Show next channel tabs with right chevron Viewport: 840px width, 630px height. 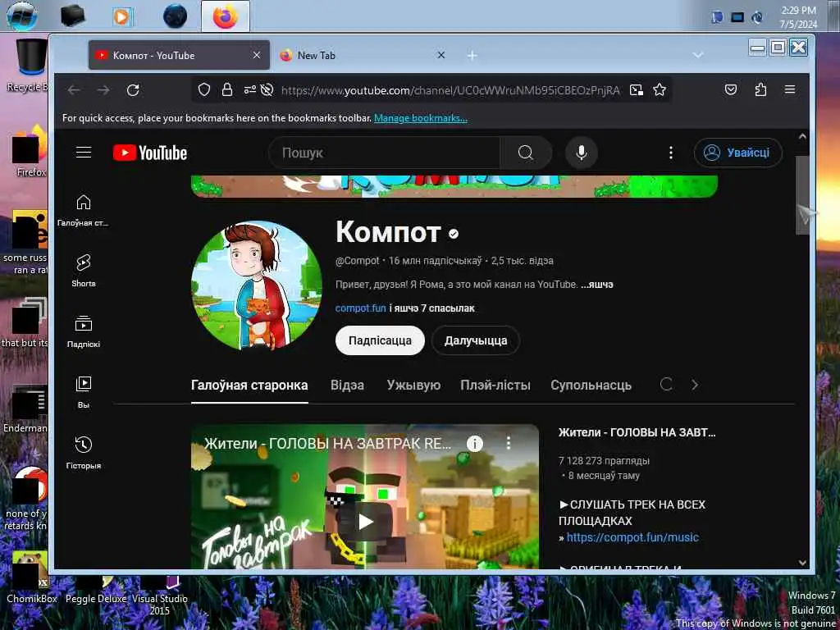[695, 385]
